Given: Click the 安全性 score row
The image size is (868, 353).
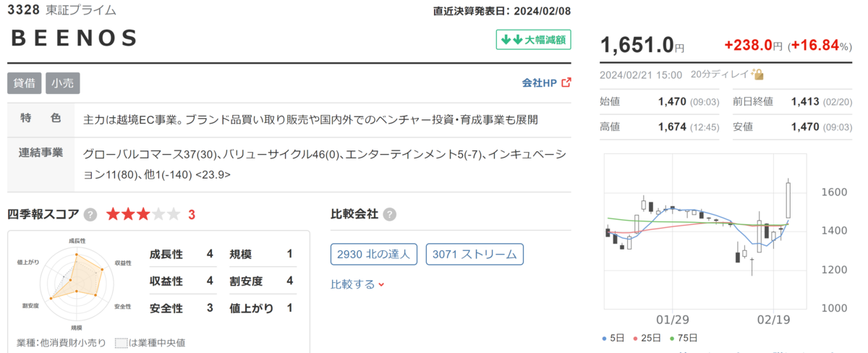Looking at the screenshot, I should (182, 308).
